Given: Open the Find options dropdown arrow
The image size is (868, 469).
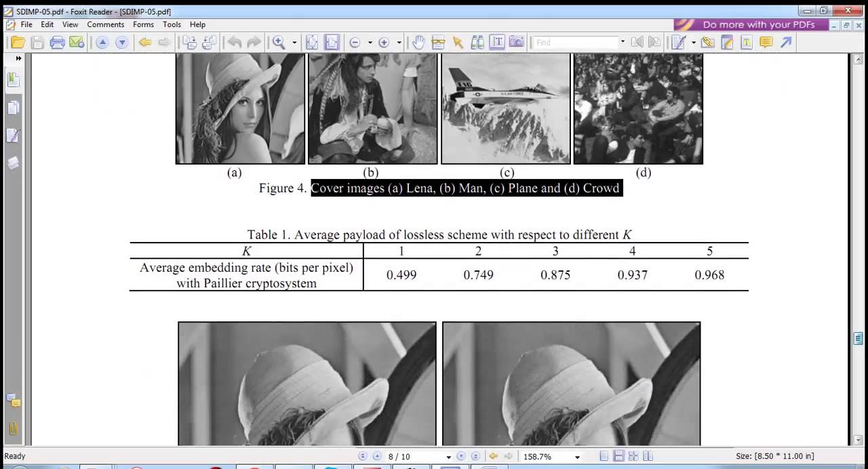Looking at the screenshot, I should pyautogui.click(x=623, y=43).
